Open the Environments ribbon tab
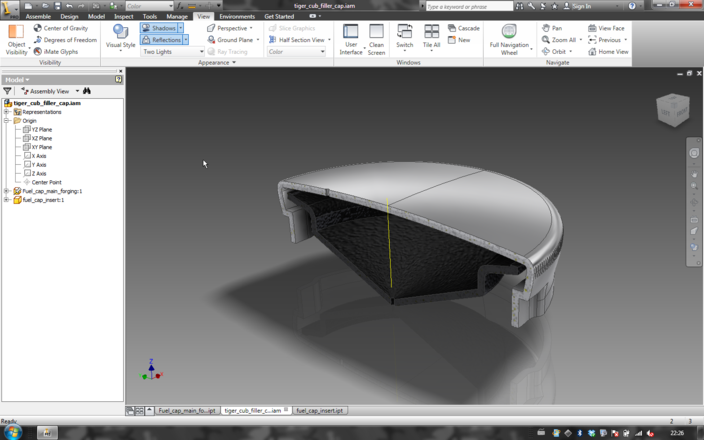The height and width of the screenshot is (440, 704). click(237, 17)
